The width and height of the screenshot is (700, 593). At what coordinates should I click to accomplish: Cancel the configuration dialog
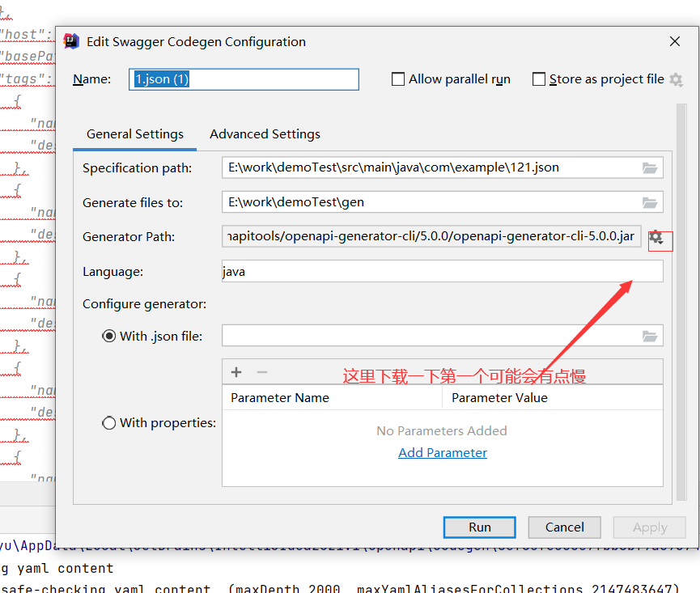tap(564, 527)
